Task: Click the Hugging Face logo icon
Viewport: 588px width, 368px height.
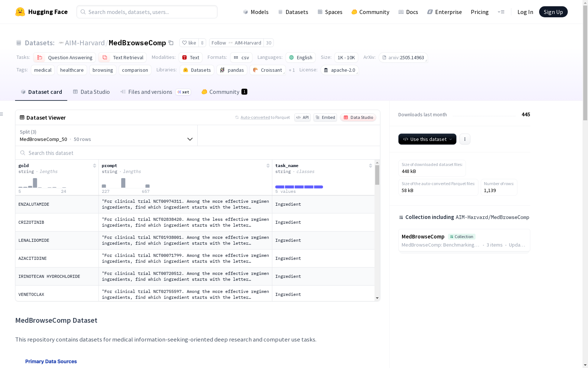Action: 20,12
